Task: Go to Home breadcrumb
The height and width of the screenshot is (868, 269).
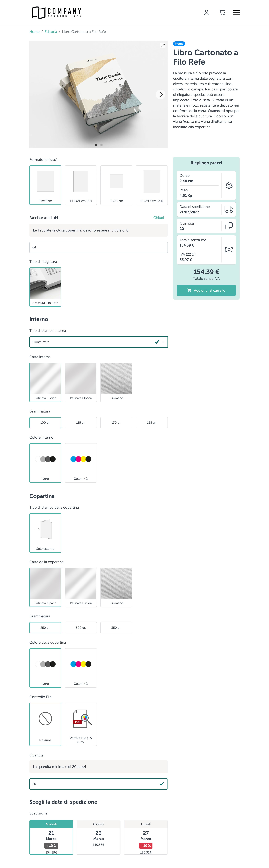Action: click(x=34, y=32)
